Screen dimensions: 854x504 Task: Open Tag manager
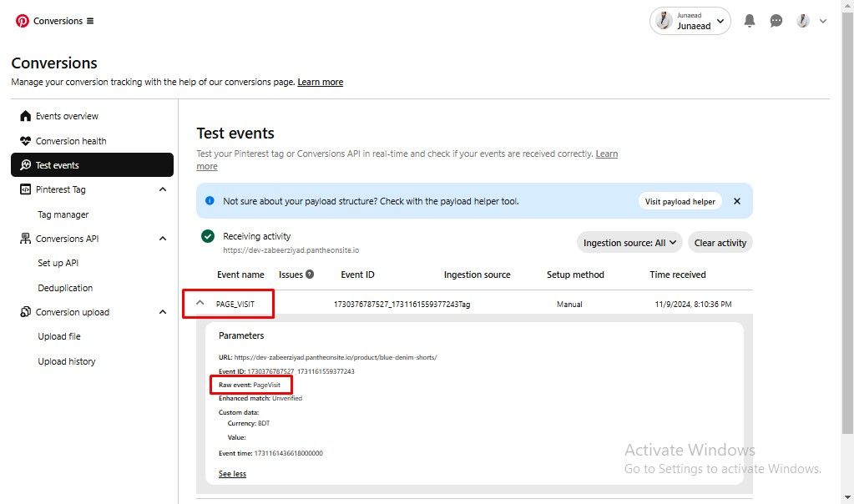[63, 214]
